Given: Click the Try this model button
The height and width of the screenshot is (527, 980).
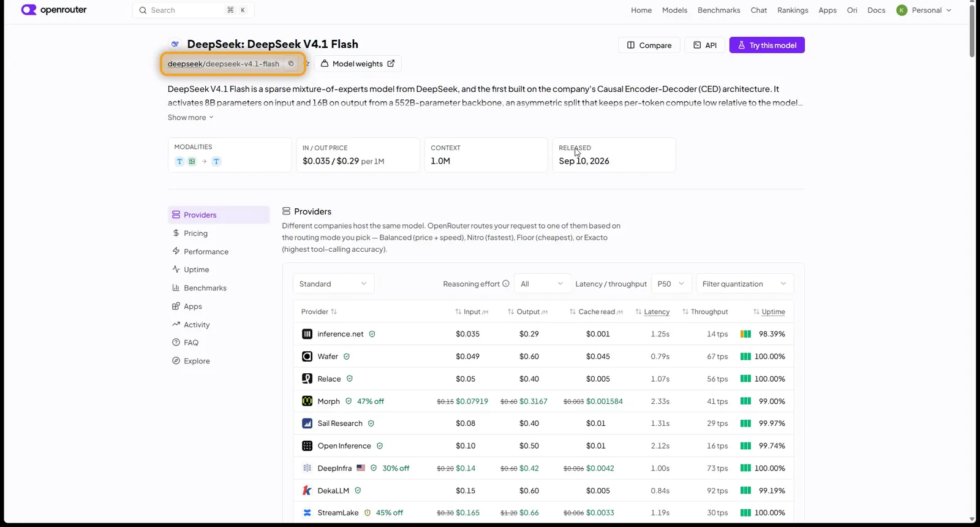Looking at the screenshot, I should [x=767, y=45].
